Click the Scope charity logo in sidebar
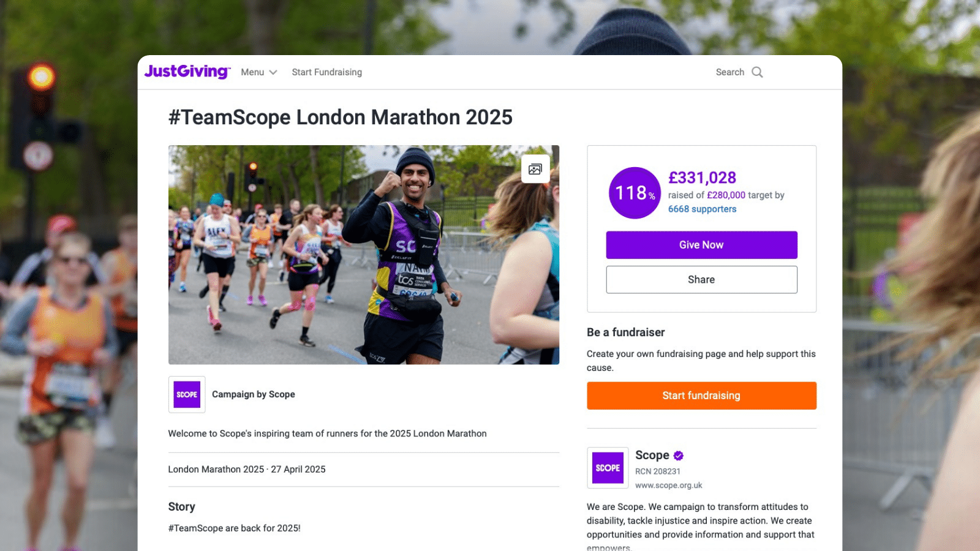Viewport: 980px width, 551px height. (608, 468)
